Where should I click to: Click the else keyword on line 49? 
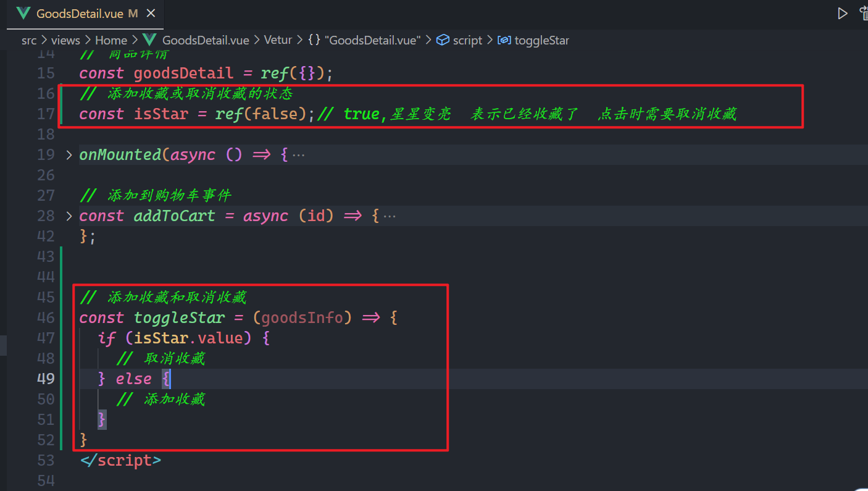click(x=134, y=379)
